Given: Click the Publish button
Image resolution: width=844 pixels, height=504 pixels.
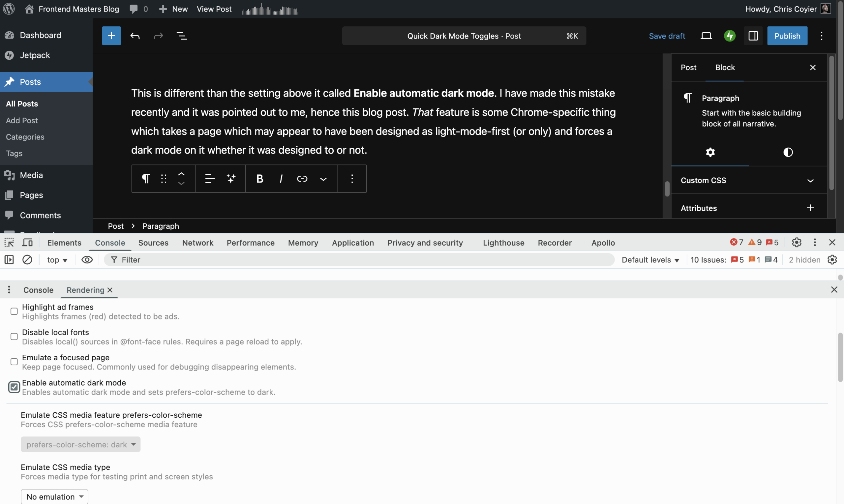Looking at the screenshot, I should click(x=787, y=36).
